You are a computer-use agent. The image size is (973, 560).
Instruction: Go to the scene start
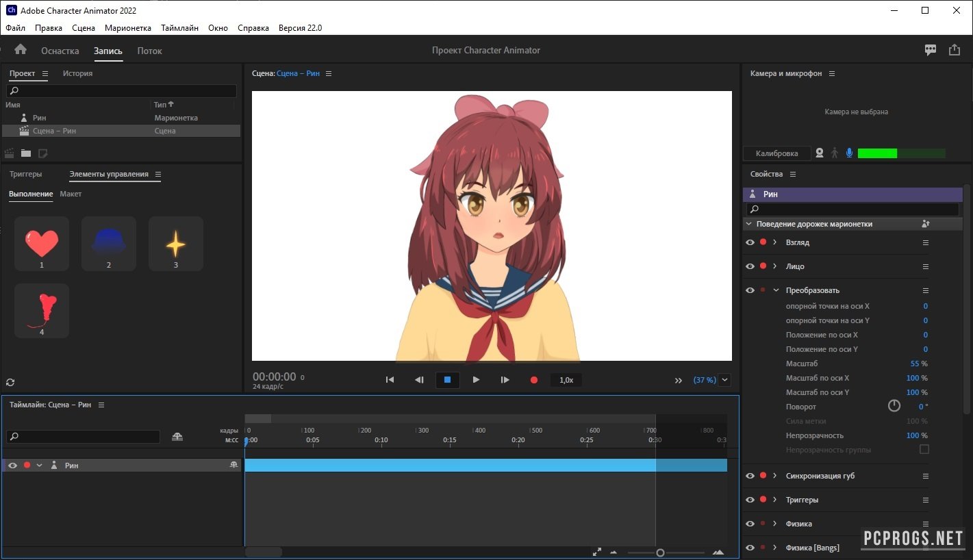click(390, 380)
